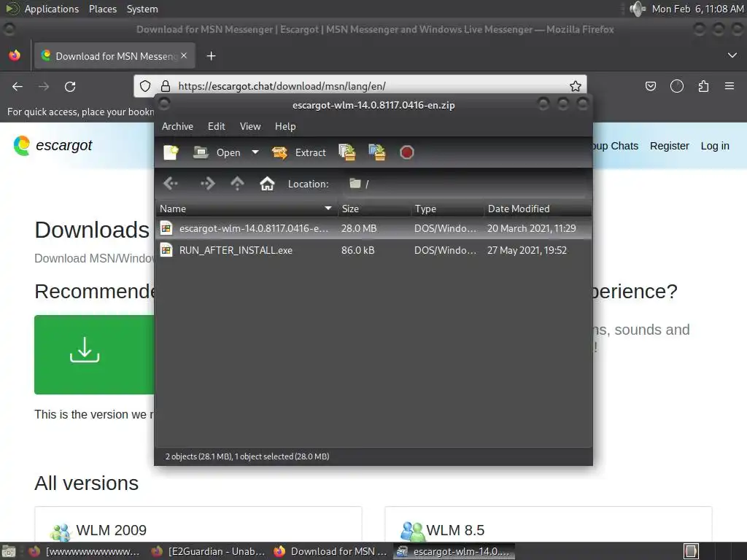Click the new archive icon in toolbar
This screenshot has height=560, width=747.
(x=171, y=152)
